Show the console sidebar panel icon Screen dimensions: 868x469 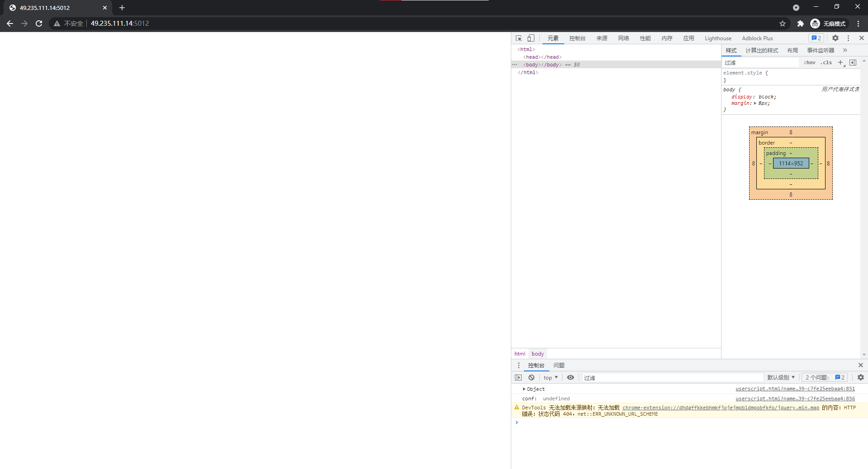(519, 378)
